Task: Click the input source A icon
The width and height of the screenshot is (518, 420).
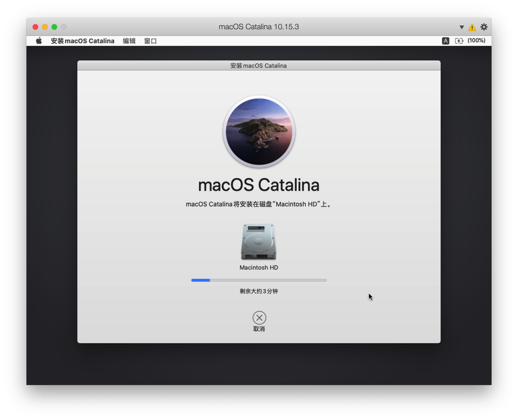Action: coord(446,41)
